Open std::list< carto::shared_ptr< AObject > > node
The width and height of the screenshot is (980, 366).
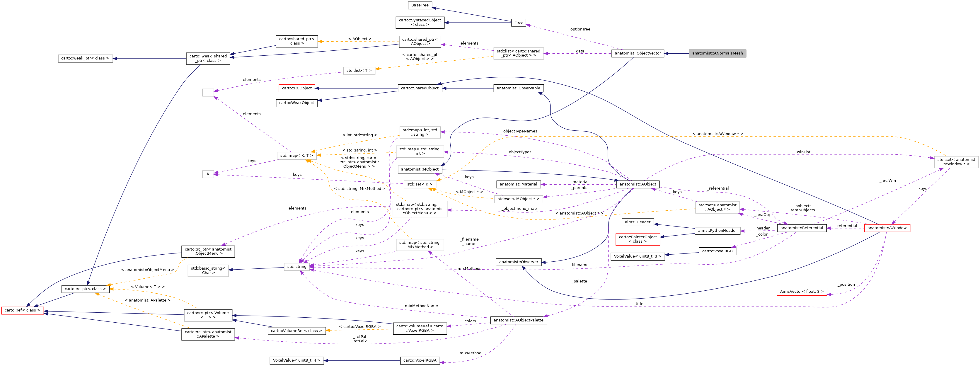click(x=519, y=54)
